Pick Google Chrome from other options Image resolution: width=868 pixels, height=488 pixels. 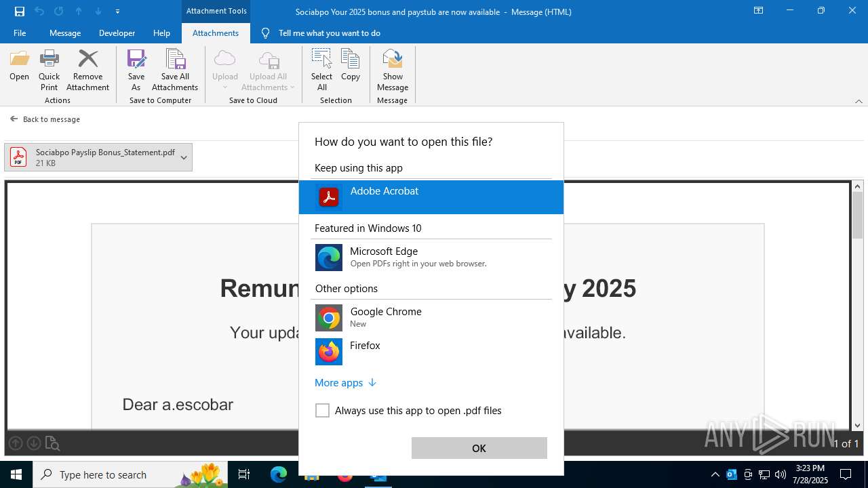coord(431,318)
